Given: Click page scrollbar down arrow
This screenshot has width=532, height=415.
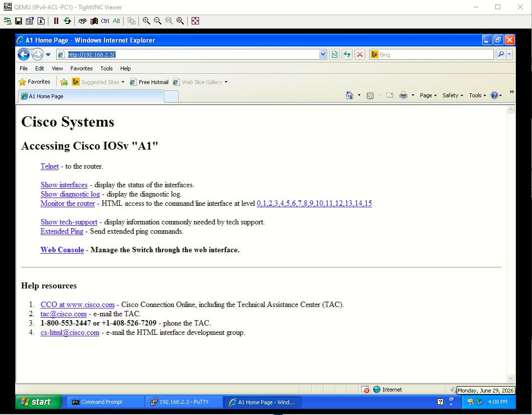Looking at the screenshot, I should (511, 378).
